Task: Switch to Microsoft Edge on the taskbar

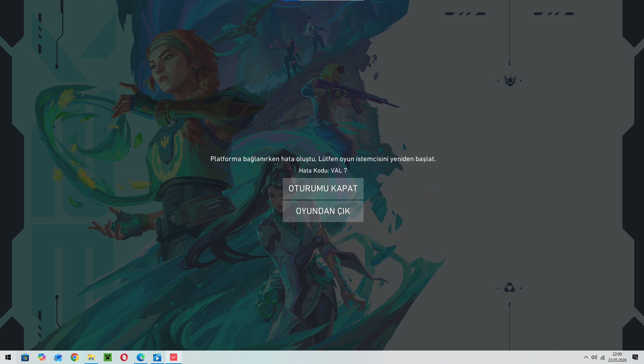Action: [x=140, y=357]
